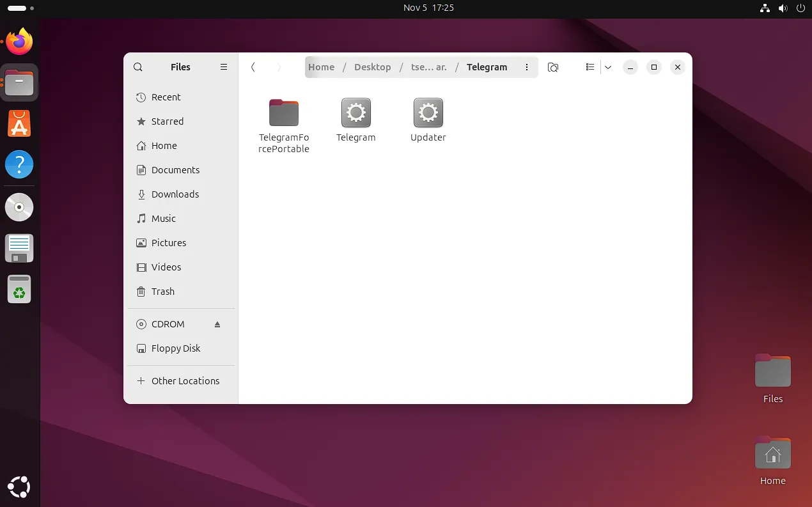Maximize the Files window
The width and height of the screenshot is (812, 507).
[654, 67]
